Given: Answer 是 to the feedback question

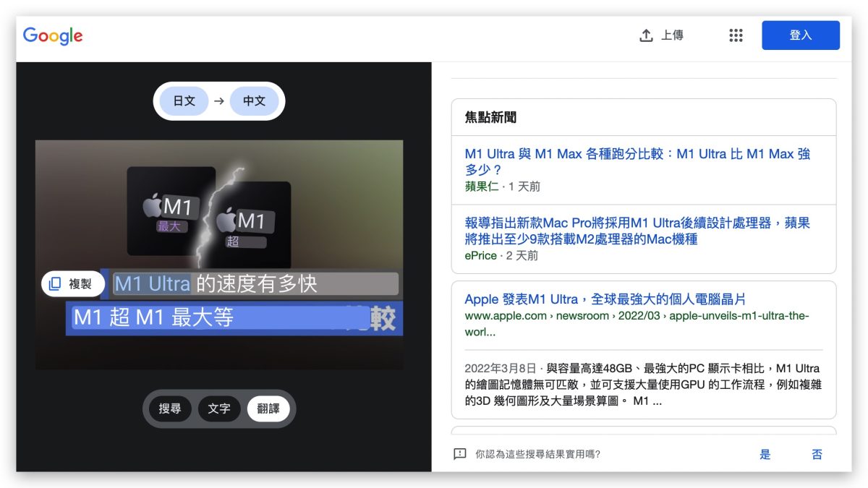Looking at the screenshot, I should pyautogui.click(x=765, y=454).
